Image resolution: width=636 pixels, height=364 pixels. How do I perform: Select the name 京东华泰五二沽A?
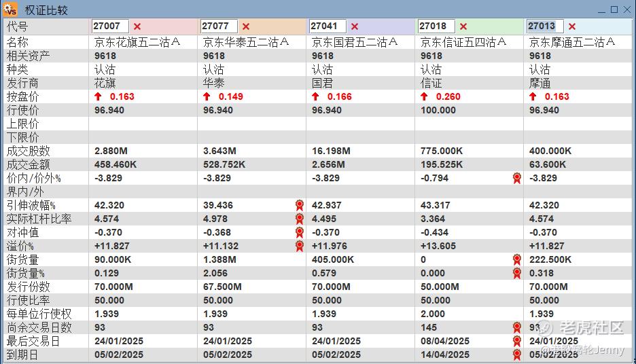coord(246,42)
